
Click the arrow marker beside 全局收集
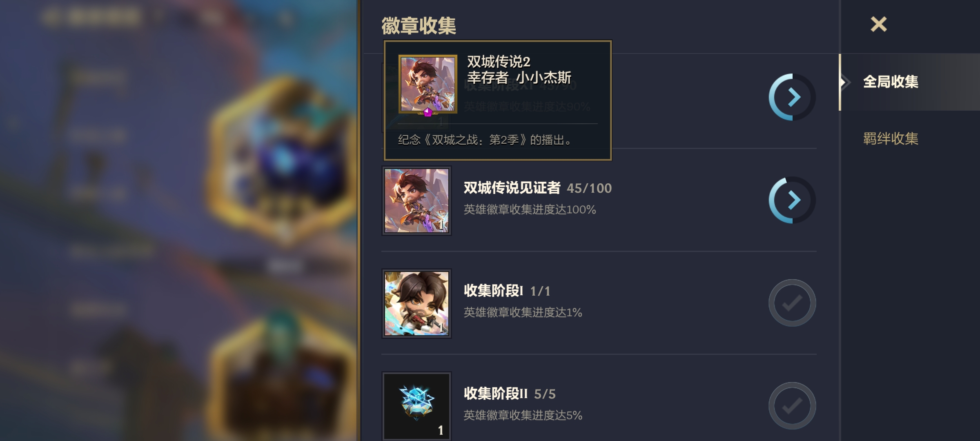(x=845, y=82)
